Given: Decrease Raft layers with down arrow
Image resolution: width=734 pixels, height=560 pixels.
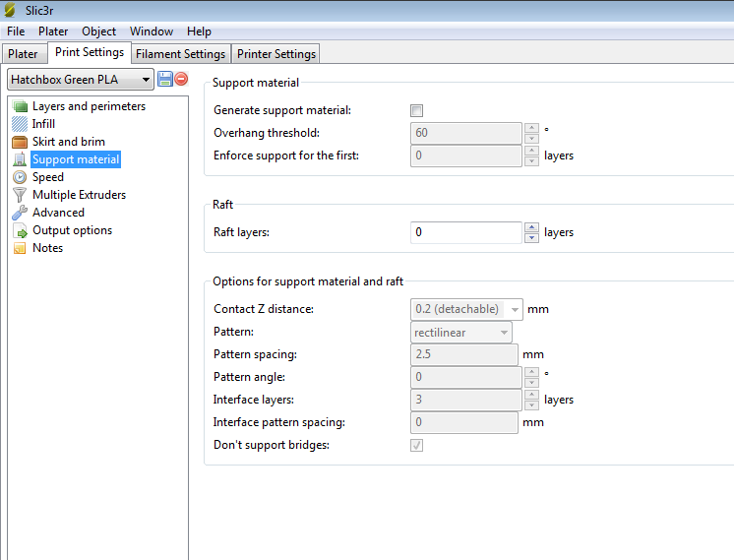Looking at the screenshot, I should tap(531, 238).
